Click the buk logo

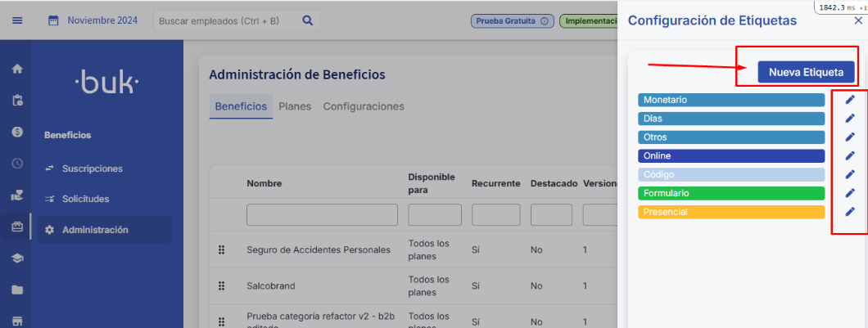tap(106, 83)
